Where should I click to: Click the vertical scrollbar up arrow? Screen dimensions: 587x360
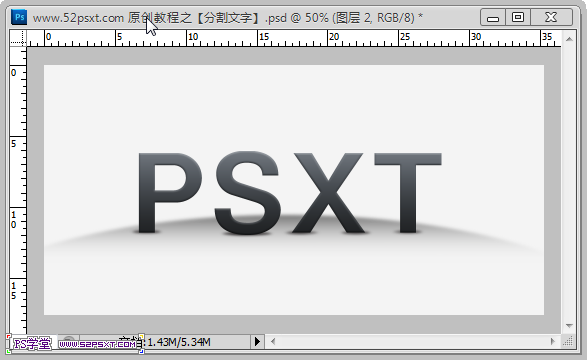(569, 39)
